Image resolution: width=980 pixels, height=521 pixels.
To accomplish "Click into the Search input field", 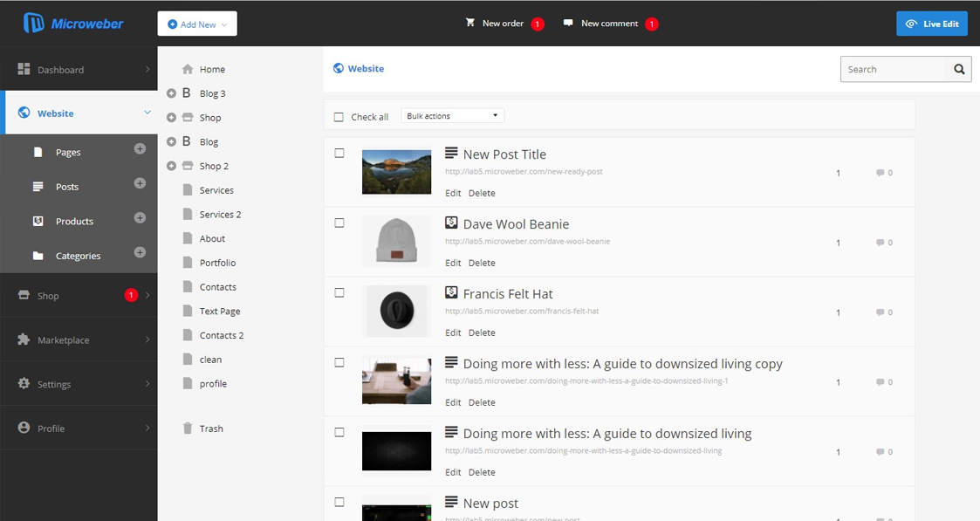I will [892, 70].
